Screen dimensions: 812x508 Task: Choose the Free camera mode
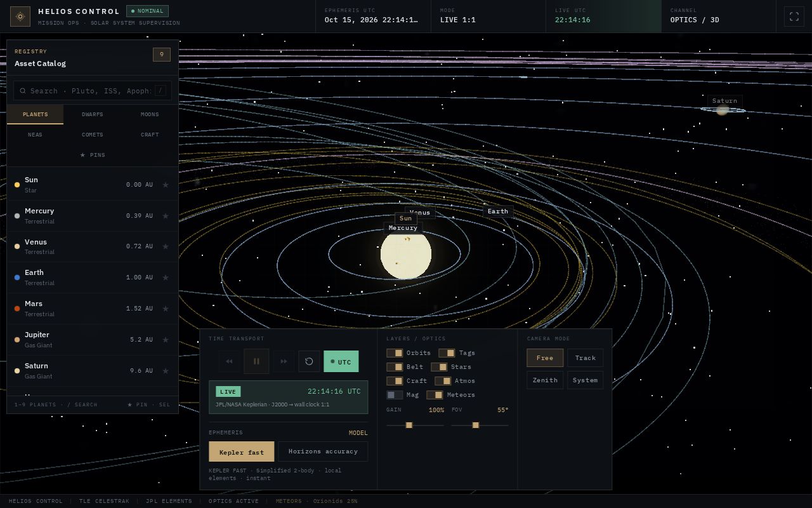pos(545,358)
